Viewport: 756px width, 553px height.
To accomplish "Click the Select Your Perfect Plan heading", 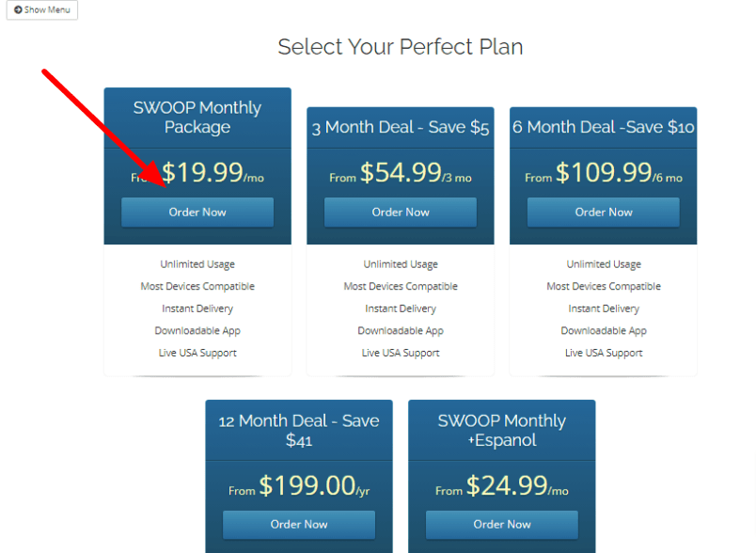I will click(x=401, y=47).
